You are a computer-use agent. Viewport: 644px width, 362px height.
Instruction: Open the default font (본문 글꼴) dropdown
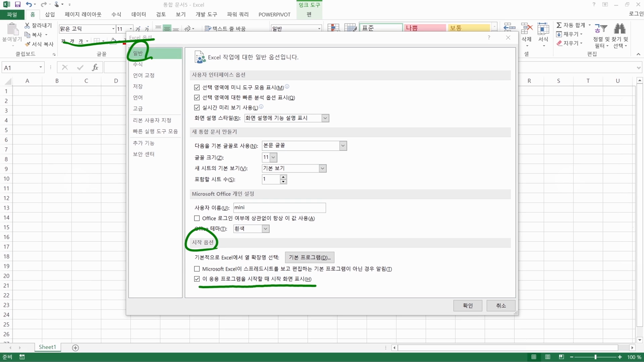(343, 146)
